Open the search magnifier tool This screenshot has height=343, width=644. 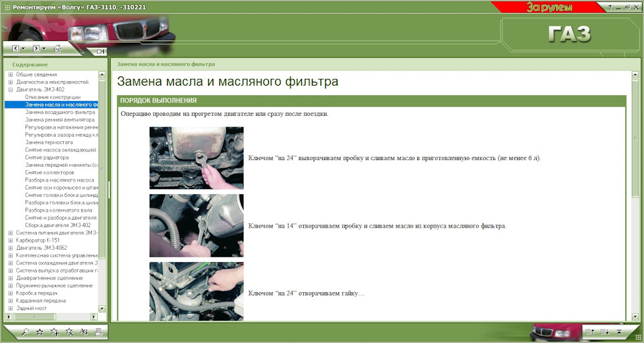click(25, 332)
